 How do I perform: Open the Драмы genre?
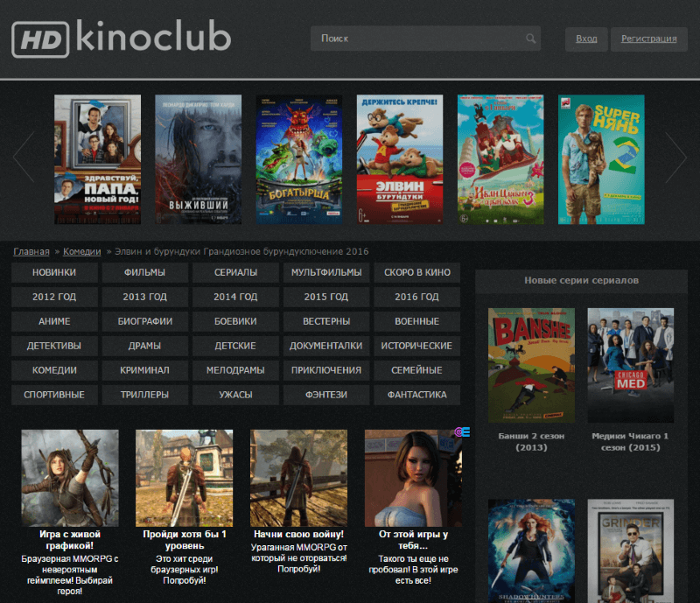[x=145, y=347]
